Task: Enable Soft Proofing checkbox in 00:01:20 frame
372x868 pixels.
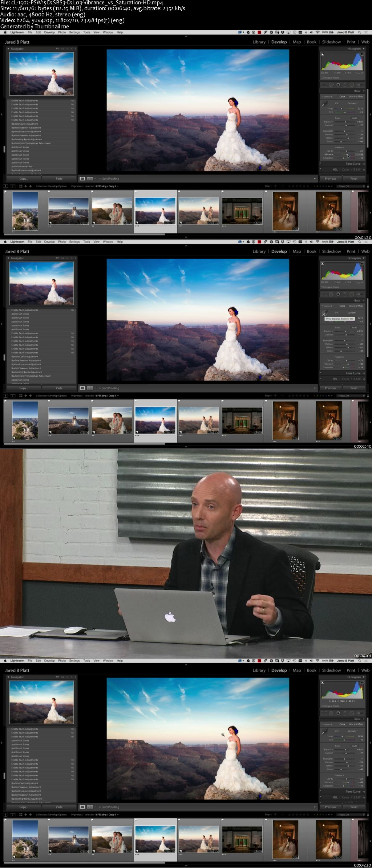Action: pyautogui.click(x=100, y=179)
